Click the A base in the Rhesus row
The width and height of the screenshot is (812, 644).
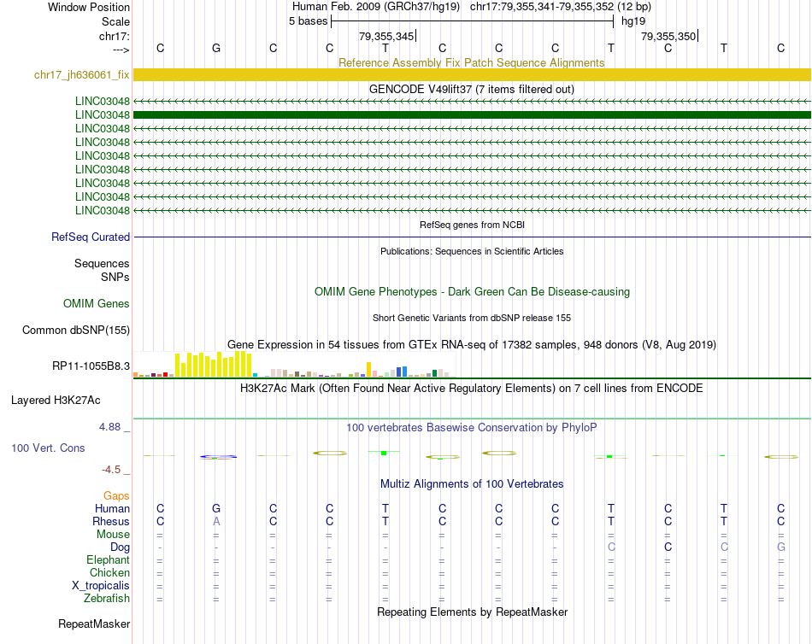(216, 521)
